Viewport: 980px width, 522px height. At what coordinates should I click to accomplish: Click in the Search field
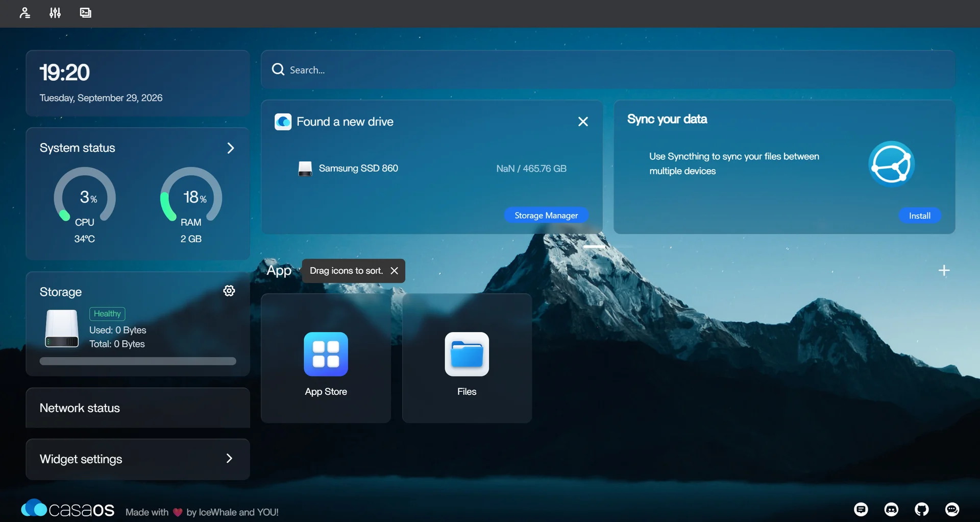608,69
